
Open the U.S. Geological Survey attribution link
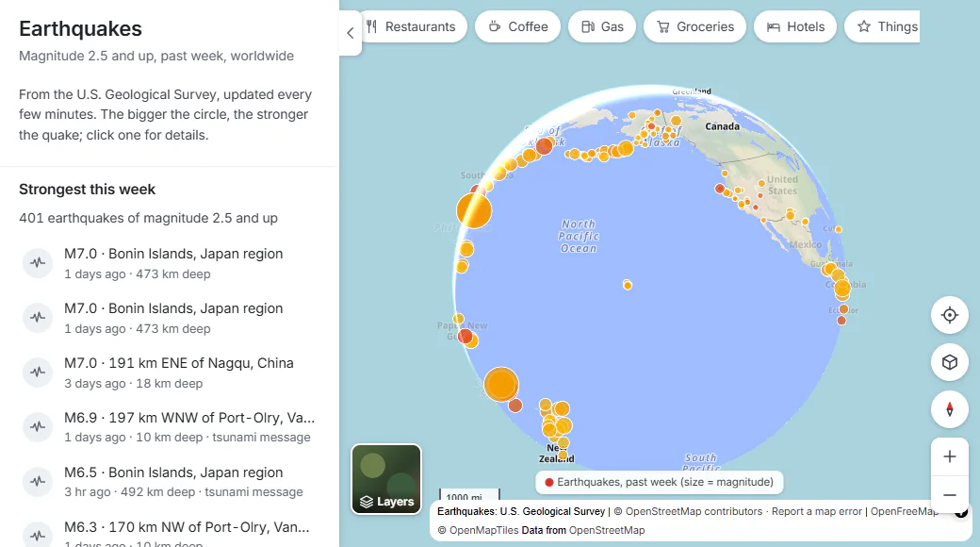(x=521, y=511)
